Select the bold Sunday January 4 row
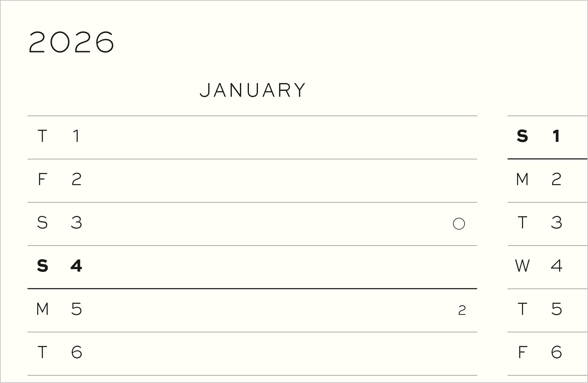The image size is (588, 383). click(x=252, y=267)
